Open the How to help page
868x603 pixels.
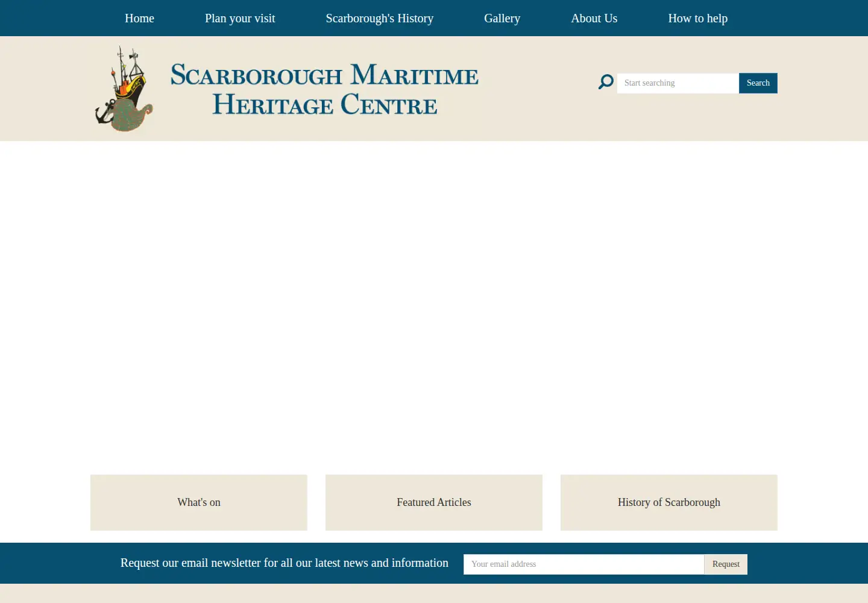698,18
